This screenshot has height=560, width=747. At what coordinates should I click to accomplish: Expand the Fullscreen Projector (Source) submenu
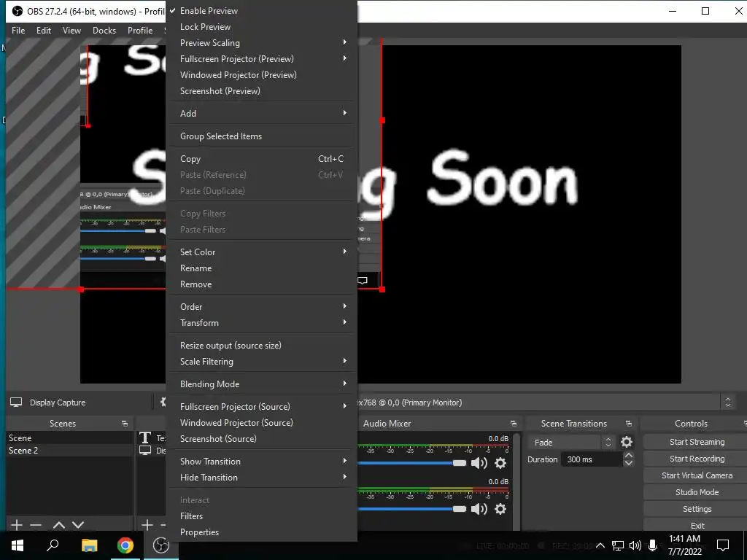262,407
